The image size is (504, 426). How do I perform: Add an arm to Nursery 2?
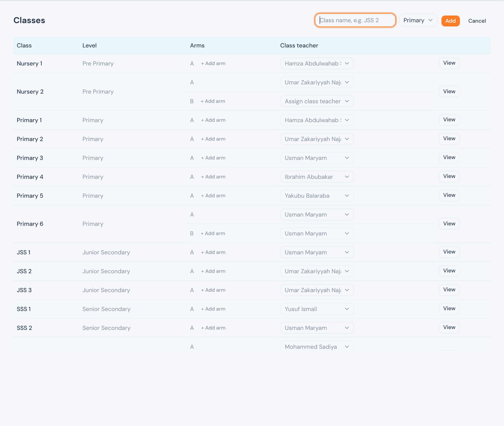pyautogui.click(x=213, y=101)
